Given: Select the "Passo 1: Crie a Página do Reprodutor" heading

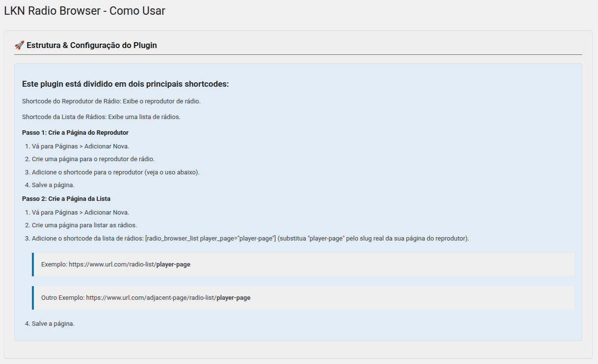Looking at the screenshot, I should (75, 133).
